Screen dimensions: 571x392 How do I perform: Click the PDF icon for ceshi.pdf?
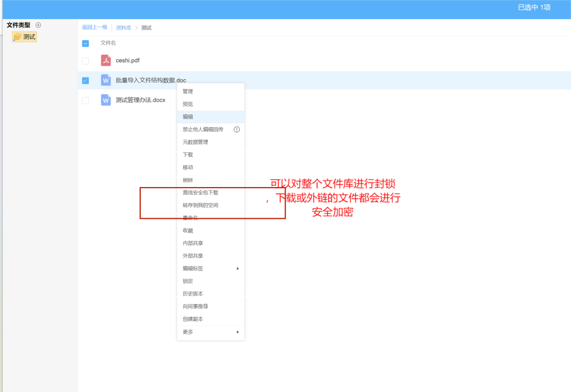[x=106, y=60]
